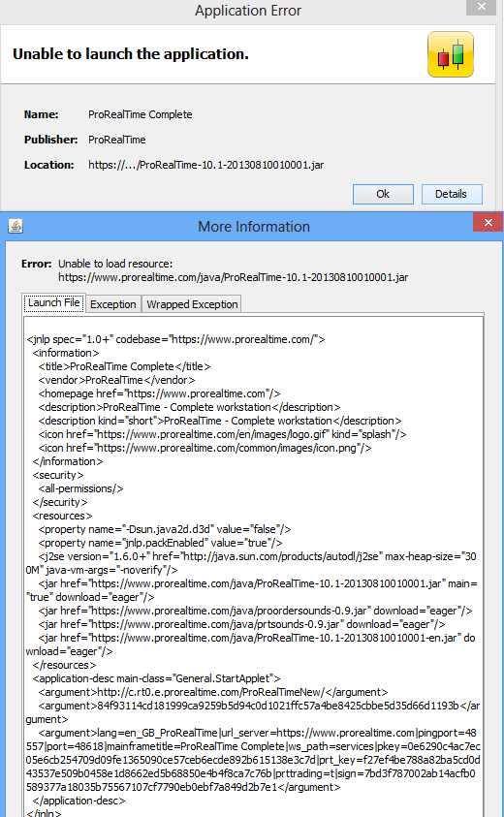Image resolution: width=504 pixels, height=817 pixels.
Task: Click the j2se version line
Action: [x=251, y=563]
